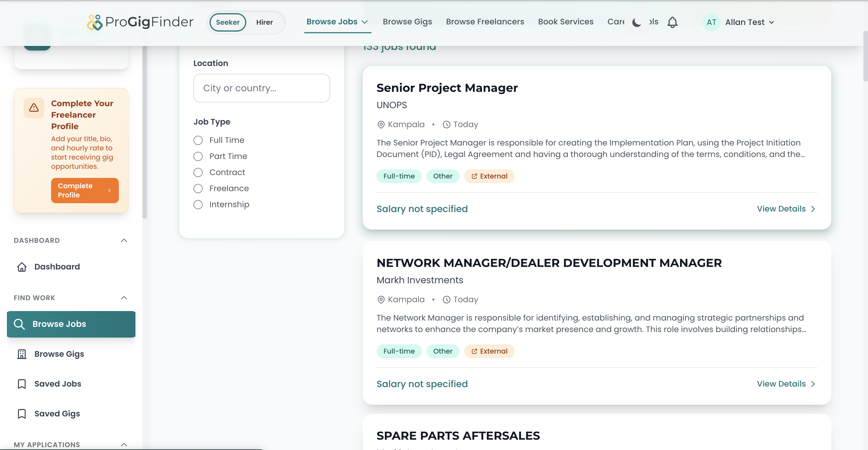Viewport: 868px width, 450px height.
Task: Click the City or country location field
Action: 261,88
